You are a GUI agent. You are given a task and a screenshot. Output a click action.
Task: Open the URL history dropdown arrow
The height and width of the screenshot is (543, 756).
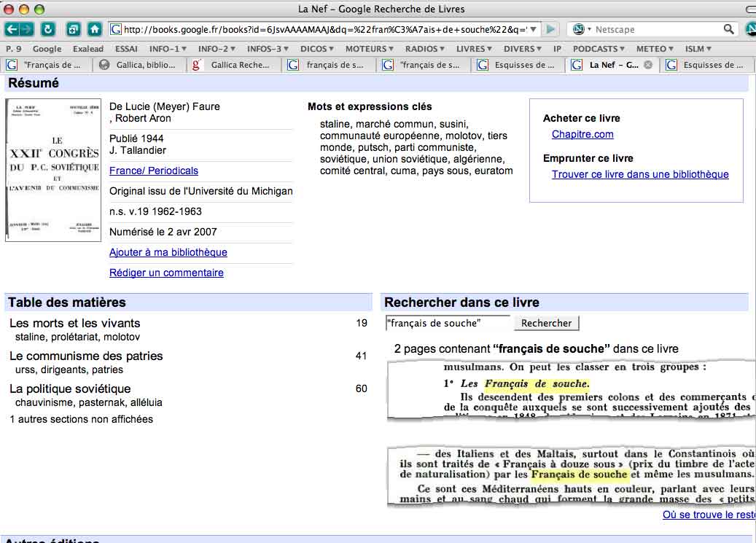(533, 29)
